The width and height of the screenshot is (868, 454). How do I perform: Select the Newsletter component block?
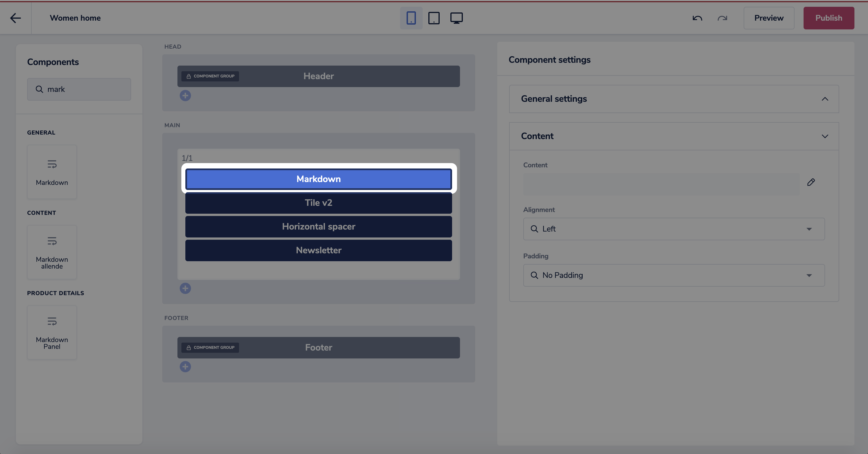coord(318,250)
